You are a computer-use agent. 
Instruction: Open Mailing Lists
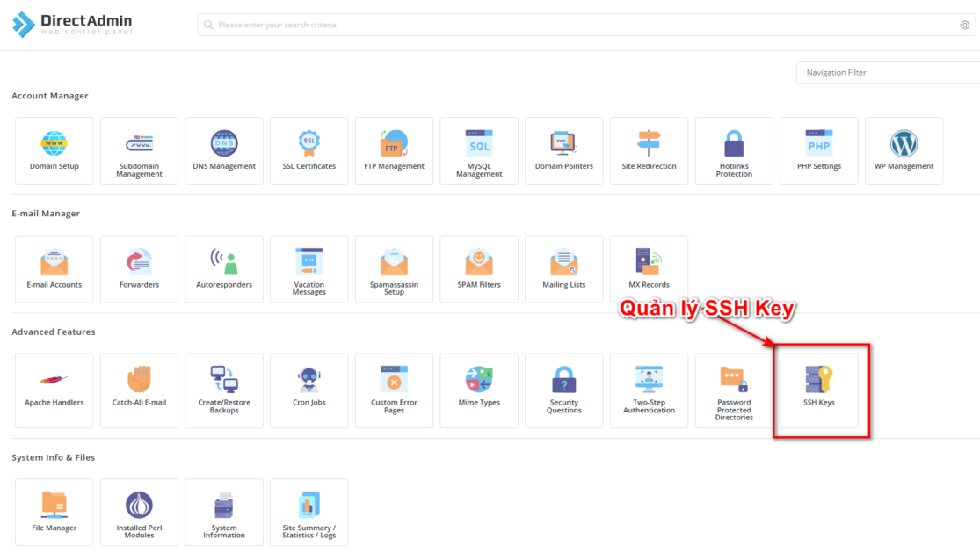pyautogui.click(x=564, y=269)
